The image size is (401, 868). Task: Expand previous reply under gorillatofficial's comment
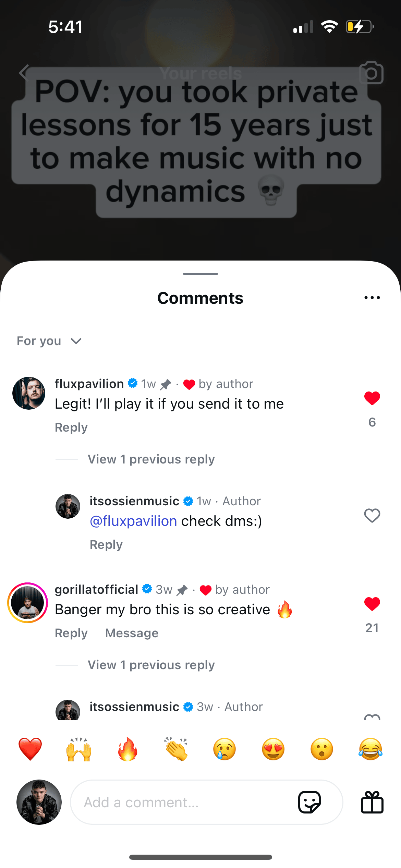click(x=151, y=665)
